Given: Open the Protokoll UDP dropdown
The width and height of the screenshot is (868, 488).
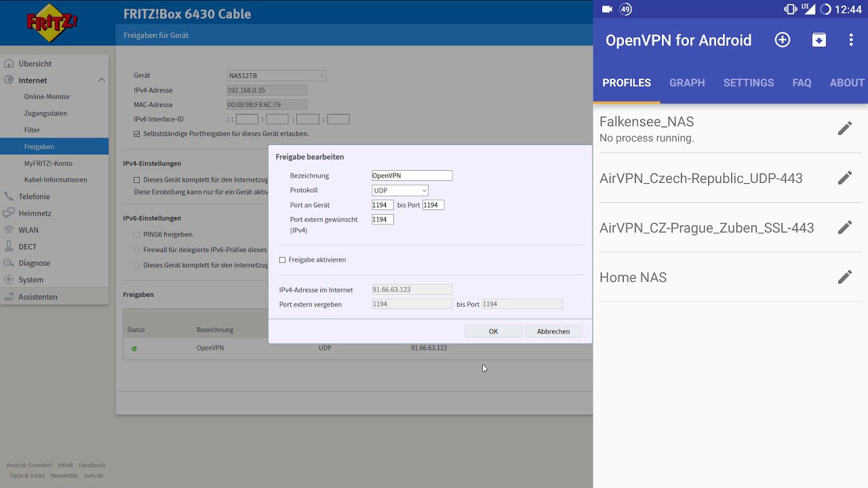Looking at the screenshot, I should tap(400, 190).
